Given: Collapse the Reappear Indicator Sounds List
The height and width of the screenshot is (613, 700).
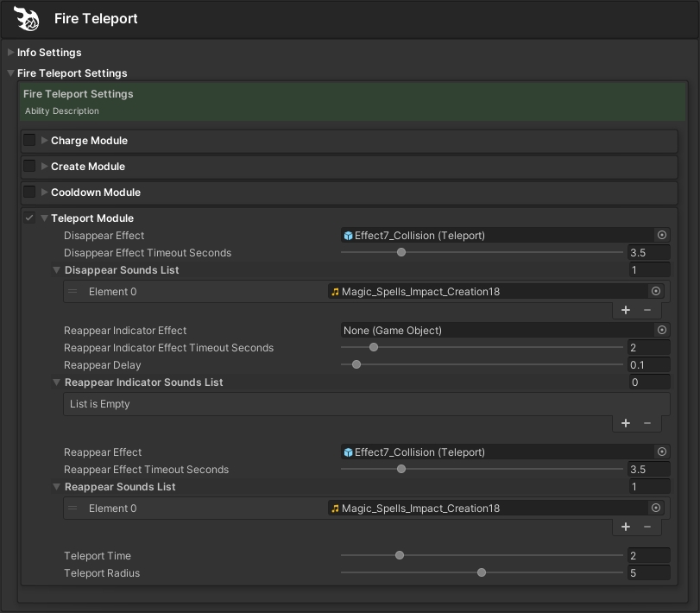Looking at the screenshot, I should 57,382.
